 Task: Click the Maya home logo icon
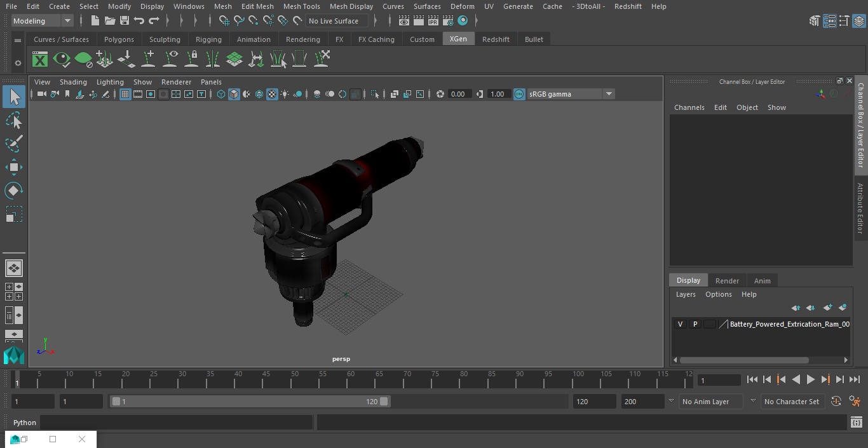14,355
